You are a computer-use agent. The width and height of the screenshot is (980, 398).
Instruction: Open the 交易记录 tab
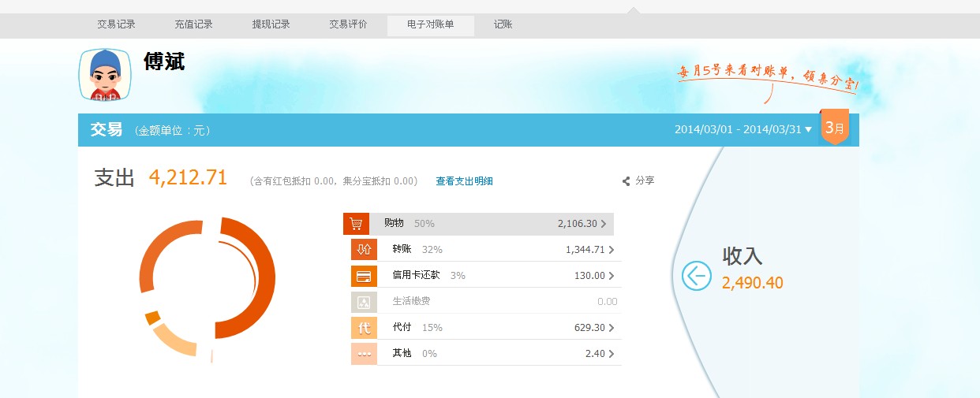117,24
